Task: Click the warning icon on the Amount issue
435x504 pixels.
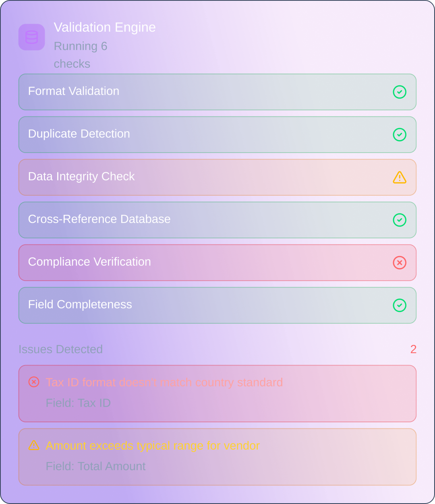Action: pyautogui.click(x=34, y=445)
